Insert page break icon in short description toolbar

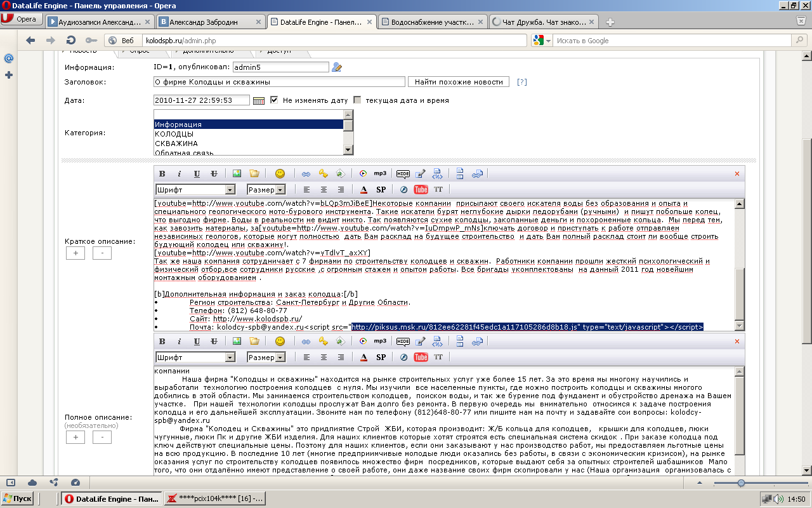pos(460,173)
